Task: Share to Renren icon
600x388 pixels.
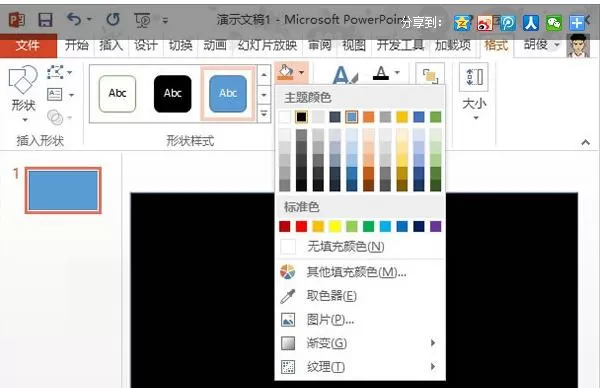Action: point(531,23)
